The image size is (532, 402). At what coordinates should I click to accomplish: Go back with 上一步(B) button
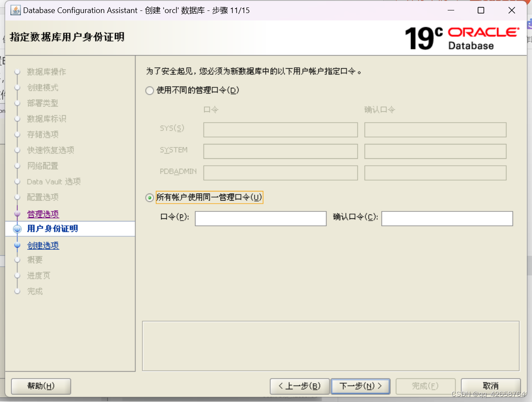tap(299, 386)
